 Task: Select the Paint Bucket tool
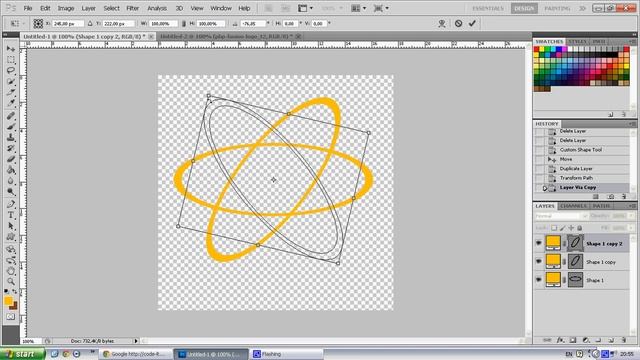pyautogui.click(x=11, y=170)
